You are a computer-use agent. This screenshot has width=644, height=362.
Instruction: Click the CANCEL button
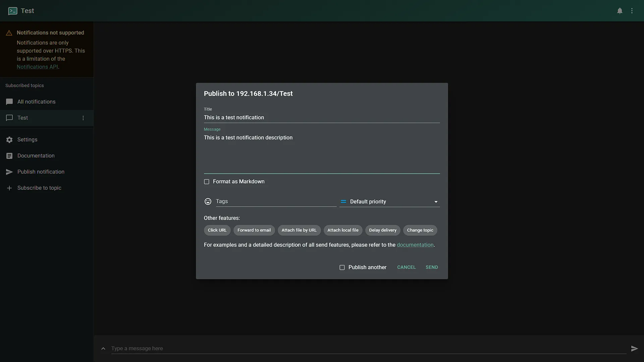coord(407,267)
